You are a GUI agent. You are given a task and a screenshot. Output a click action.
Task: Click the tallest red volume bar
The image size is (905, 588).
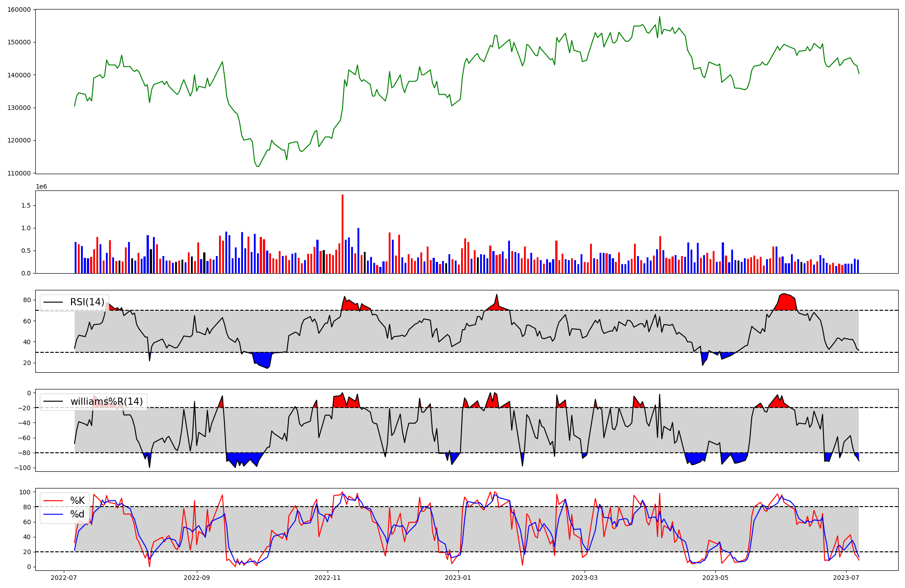pyautogui.click(x=343, y=233)
